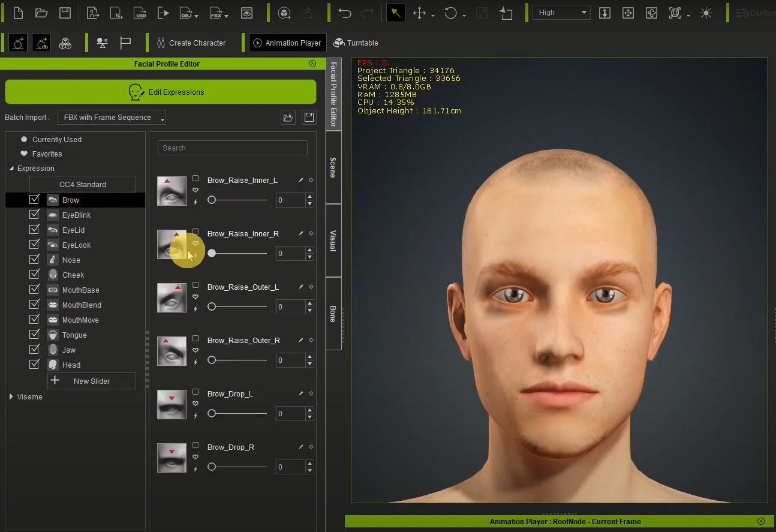Open the FBX export dropdown arrow
Viewport: 776px width, 532px height.
[227, 16]
